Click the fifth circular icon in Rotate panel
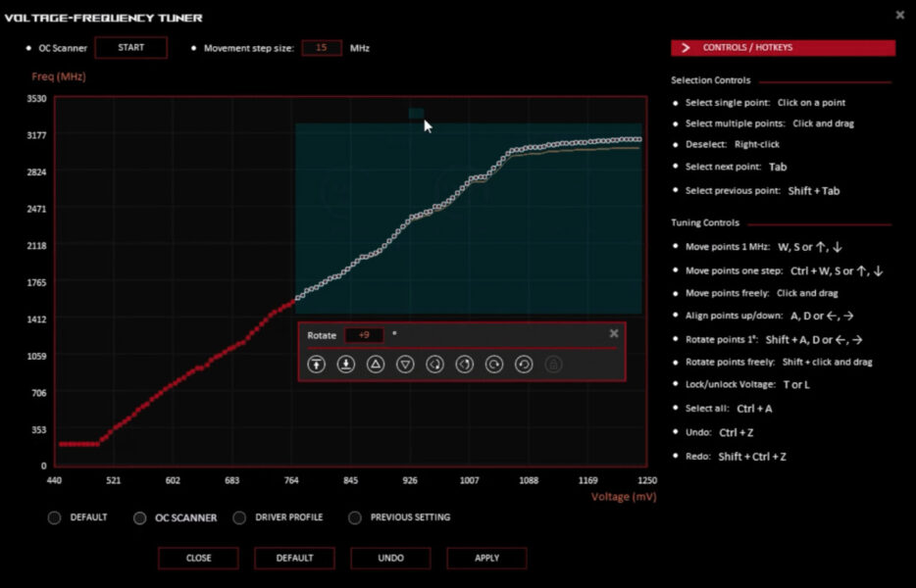 tap(434, 364)
